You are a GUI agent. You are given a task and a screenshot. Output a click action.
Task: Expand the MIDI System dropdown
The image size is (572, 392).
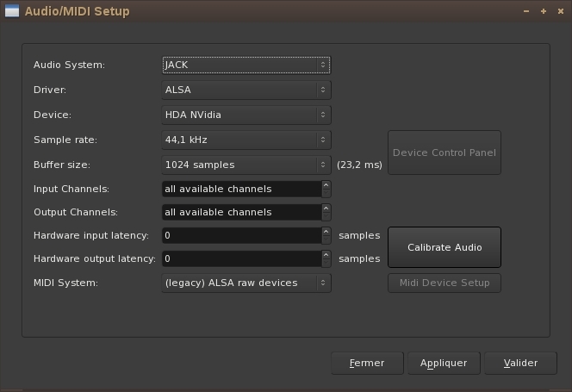click(246, 283)
